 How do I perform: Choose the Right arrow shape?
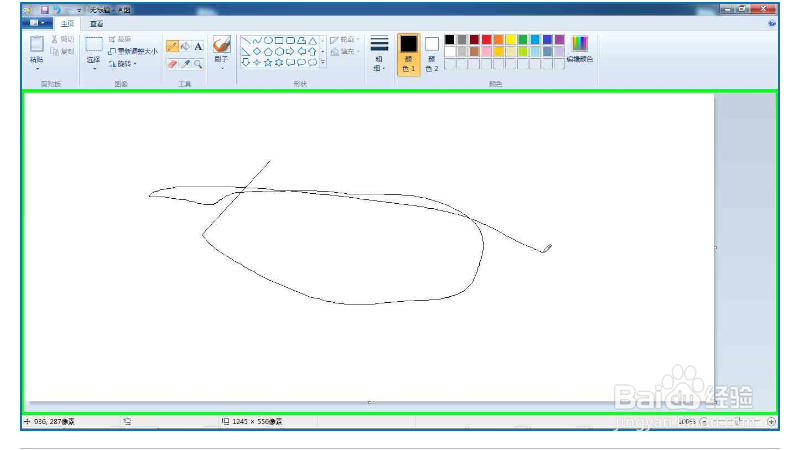point(290,52)
